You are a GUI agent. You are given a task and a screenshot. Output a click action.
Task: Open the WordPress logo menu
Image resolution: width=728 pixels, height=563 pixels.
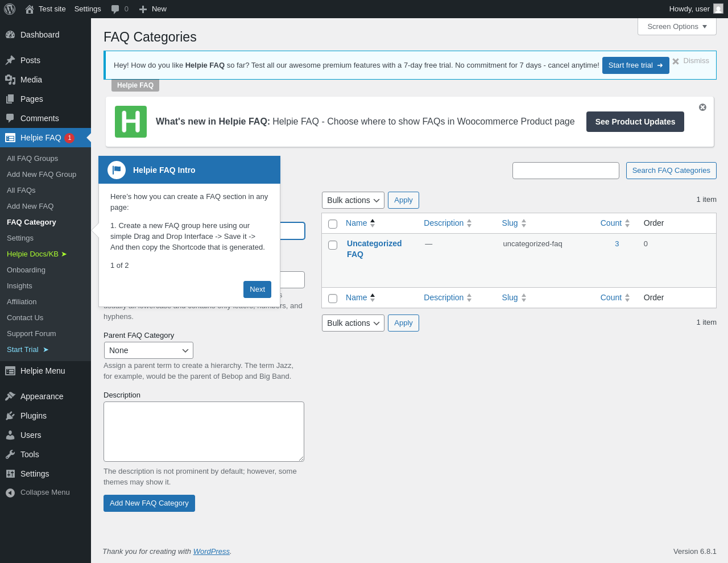(x=10, y=9)
